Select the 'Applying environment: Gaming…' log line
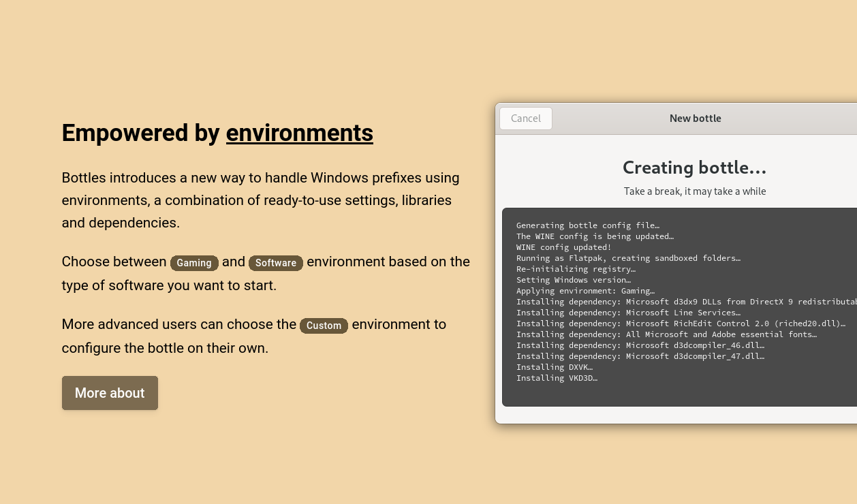Image resolution: width=857 pixels, height=504 pixels. (x=585, y=291)
